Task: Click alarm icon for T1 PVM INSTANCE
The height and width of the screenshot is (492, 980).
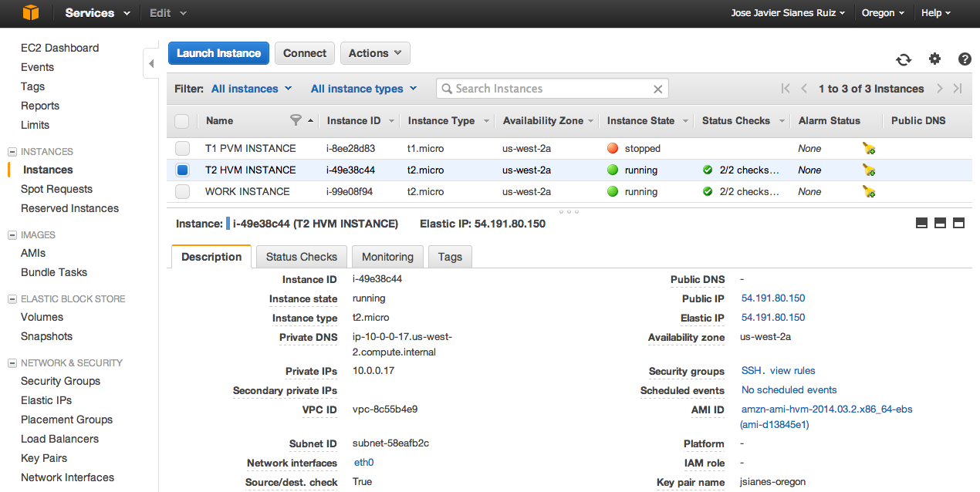Action: point(869,149)
